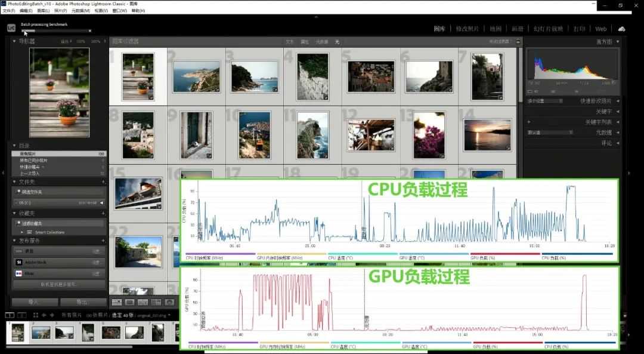The height and width of the screenshot is (354, 644).
Task: Open Compare view in the toolbar
Action: [143, 302]
